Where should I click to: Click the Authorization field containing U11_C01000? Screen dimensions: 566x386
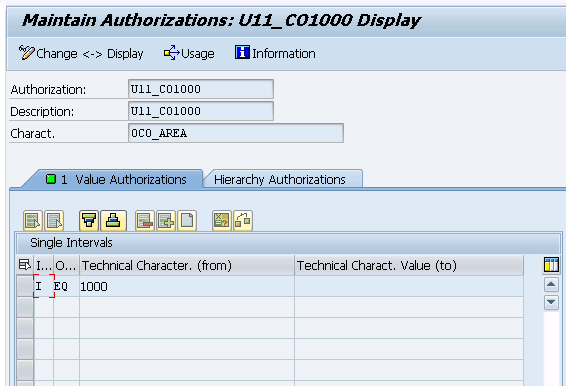pyautogui.click(x=201, y=89)
